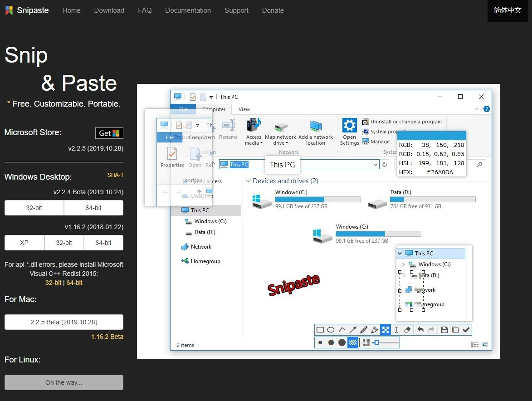Screen dimensions: 532x401
Task: Open the Download page in the nav bar
Action: tap(109, 10)
